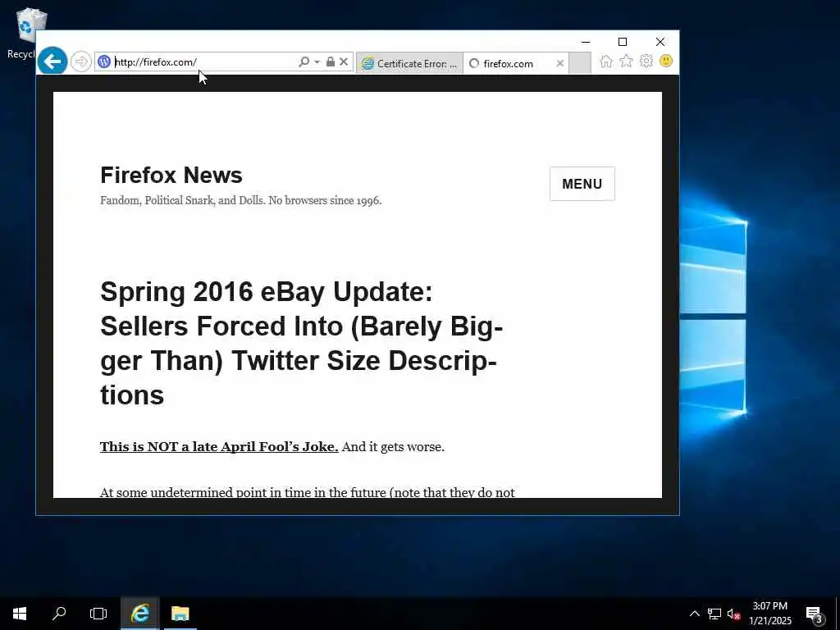Show hidden system tray icons chevron
The width and height of the screenshot is (840, 630).
694,614
